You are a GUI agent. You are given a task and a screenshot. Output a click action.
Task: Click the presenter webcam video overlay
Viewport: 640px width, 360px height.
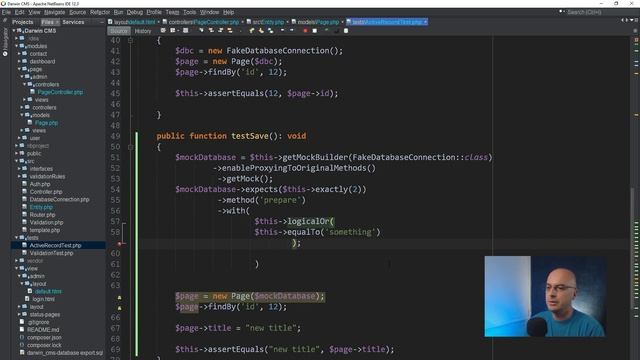(x=545, y=296)
